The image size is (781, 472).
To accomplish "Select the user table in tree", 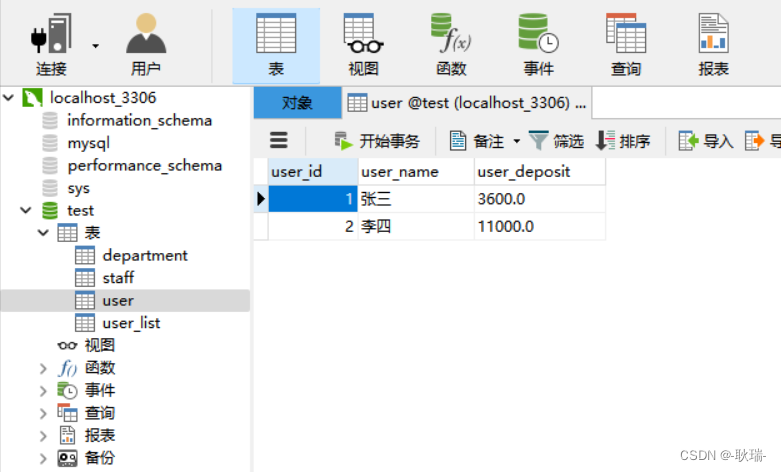I will 118,301.
